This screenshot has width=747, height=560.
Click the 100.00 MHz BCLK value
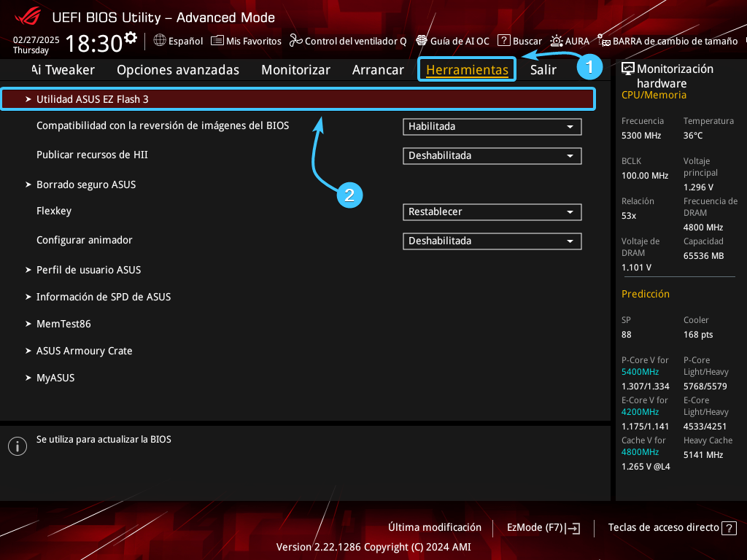[645, 176]
